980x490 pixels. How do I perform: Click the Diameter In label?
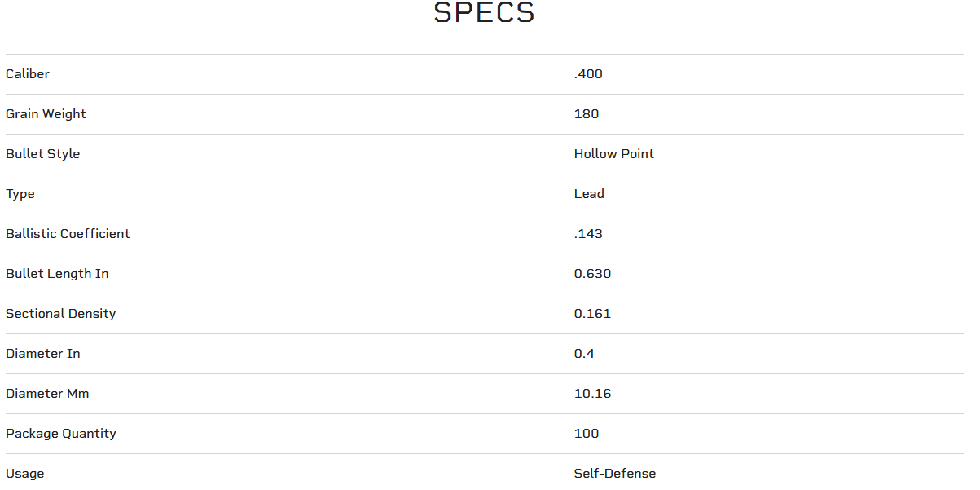43,354
